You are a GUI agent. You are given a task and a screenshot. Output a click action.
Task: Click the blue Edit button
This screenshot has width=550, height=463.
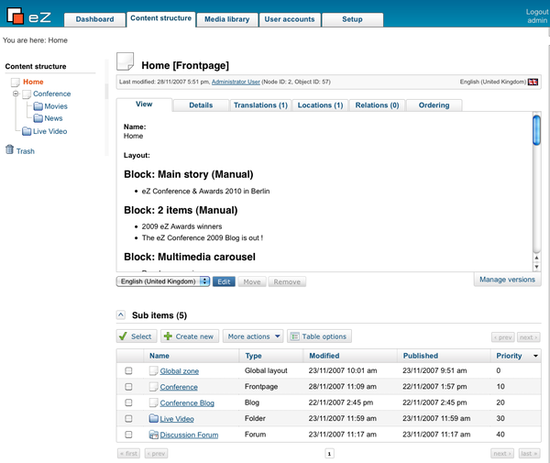coord(224,282)
